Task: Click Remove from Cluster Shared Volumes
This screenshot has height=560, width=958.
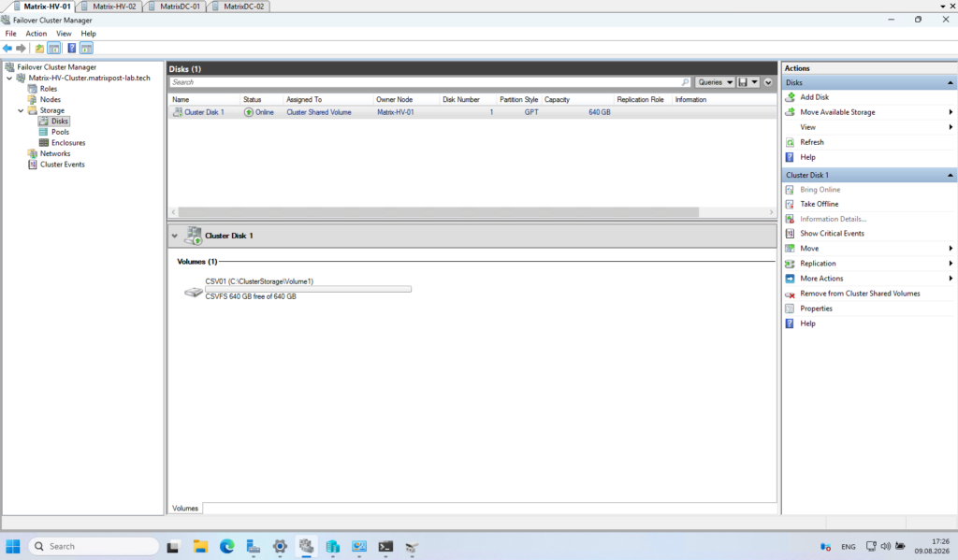Action: tap(860, 294)
